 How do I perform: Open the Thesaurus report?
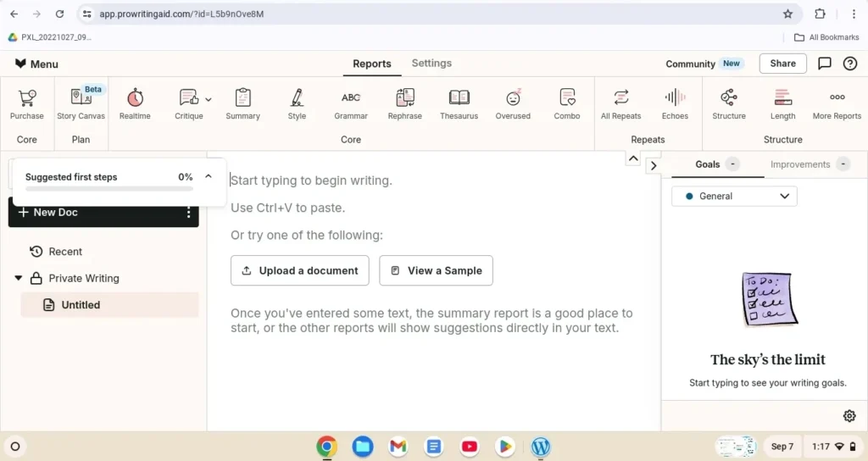(x=459, y=104)
